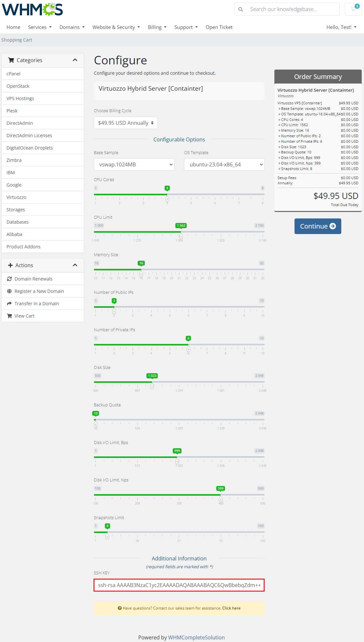Click the Number of Public IPs slider handle

[114, 311]
